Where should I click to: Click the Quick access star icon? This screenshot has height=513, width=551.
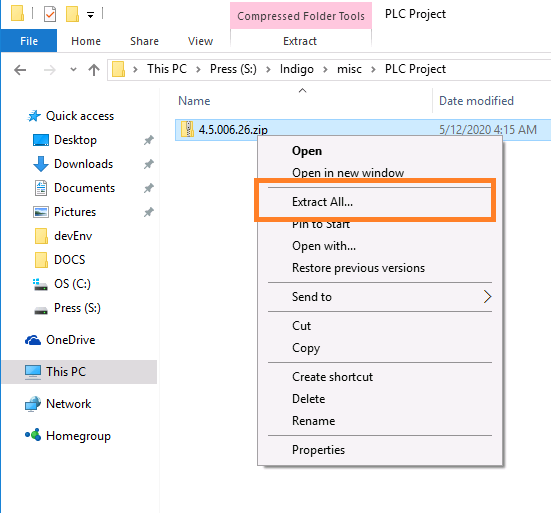click(x=34, y=116)
